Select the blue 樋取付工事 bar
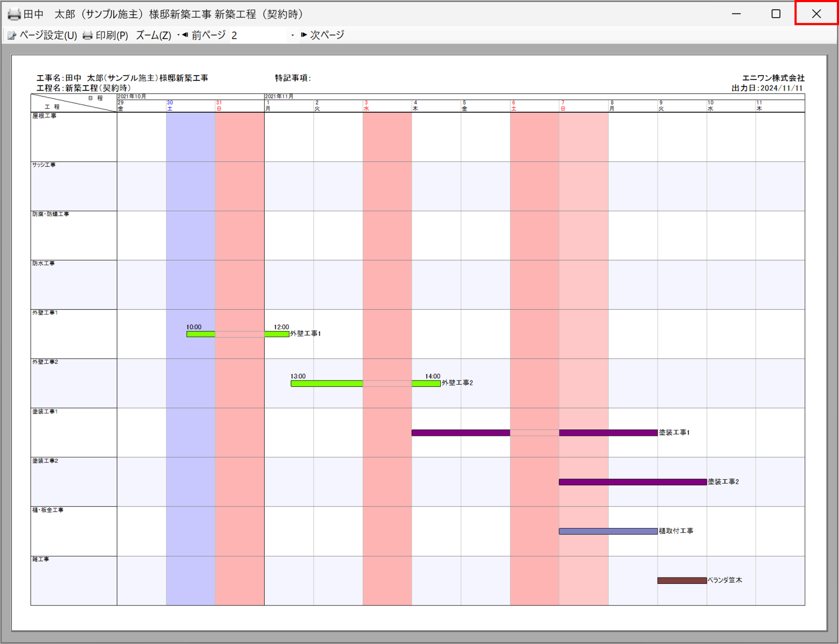This screenshot has height=644, width=839. pyautogui.click(x=608, y=531)
